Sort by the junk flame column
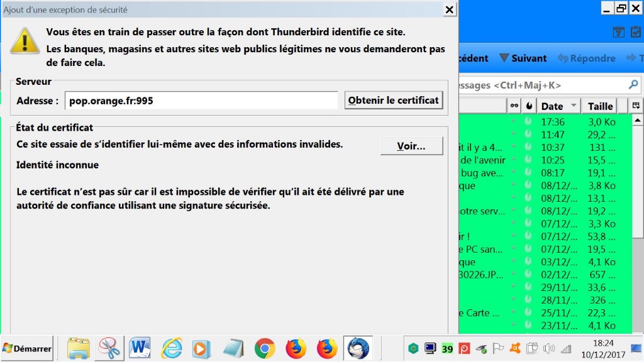This screenshot has height=362, width=644. pos(528,106)
